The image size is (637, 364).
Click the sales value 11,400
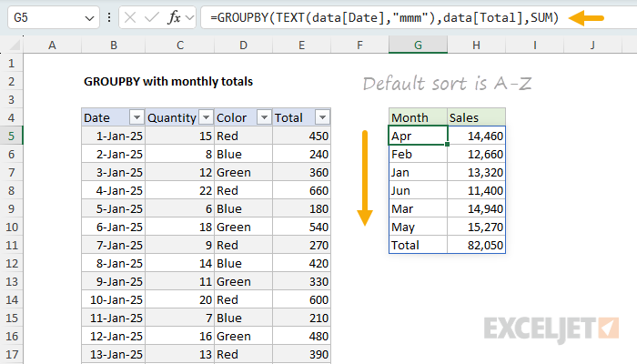coord(477,190)
